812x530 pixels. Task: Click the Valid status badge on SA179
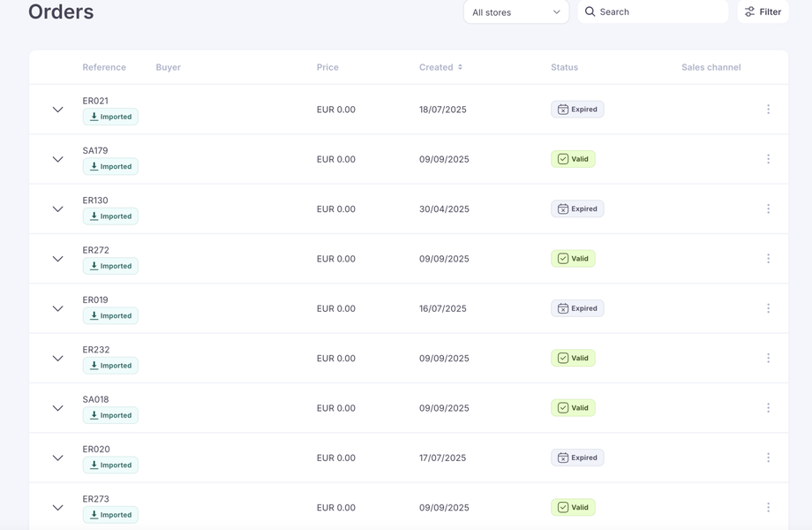573,159
